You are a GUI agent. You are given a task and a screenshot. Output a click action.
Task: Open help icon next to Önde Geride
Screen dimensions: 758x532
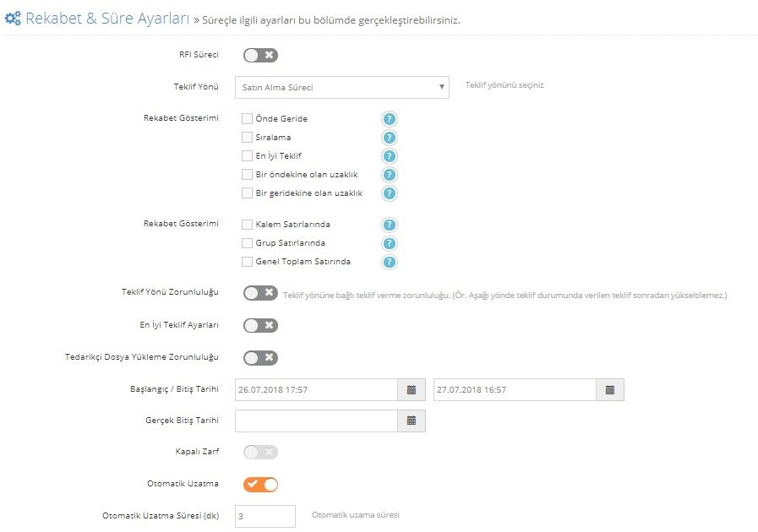point(390,119)
